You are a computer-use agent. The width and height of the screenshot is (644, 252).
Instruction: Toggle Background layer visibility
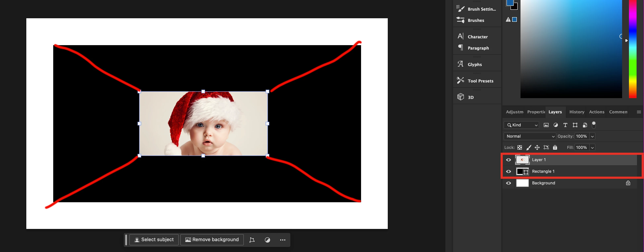click(508, 183)
